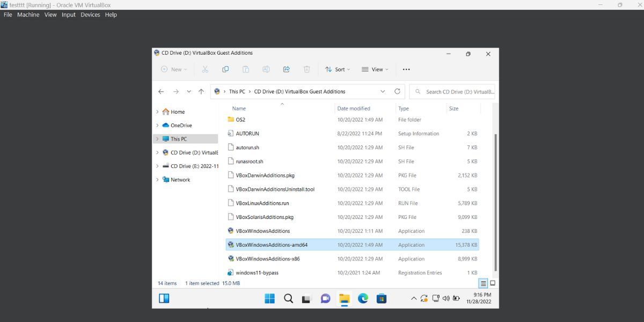Expand the OneDrive tree node
The image size is (644, 322).
point(157,125)
